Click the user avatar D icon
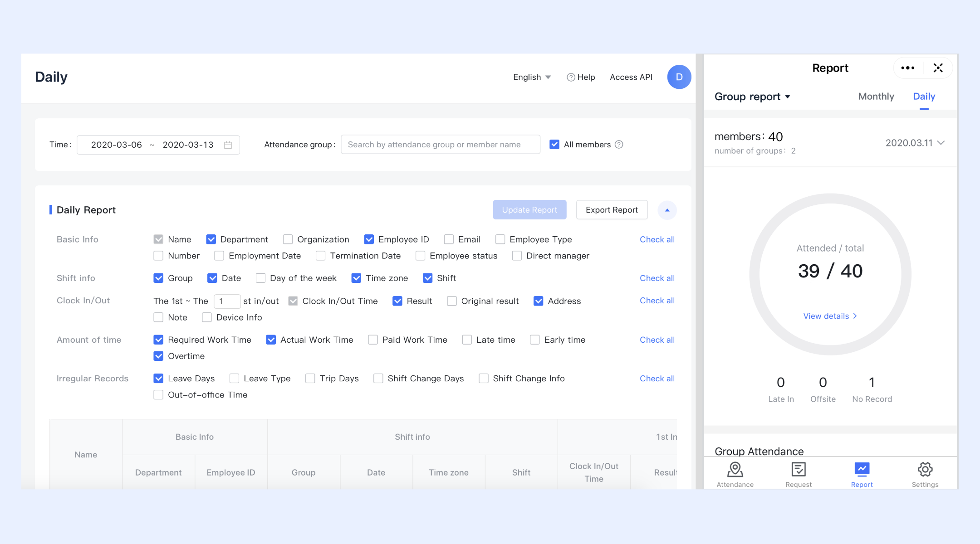 pos(679,77)
